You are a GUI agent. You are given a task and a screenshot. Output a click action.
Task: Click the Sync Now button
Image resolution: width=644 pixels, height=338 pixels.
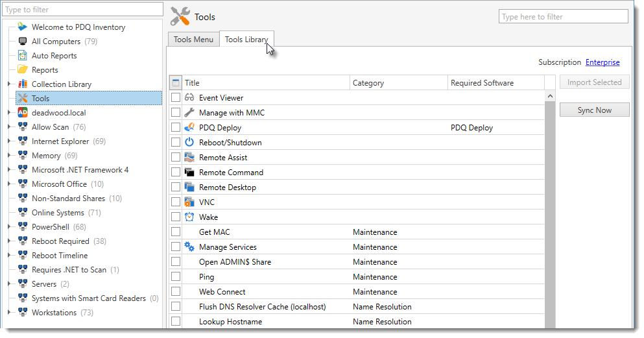[x=594, y=110]
